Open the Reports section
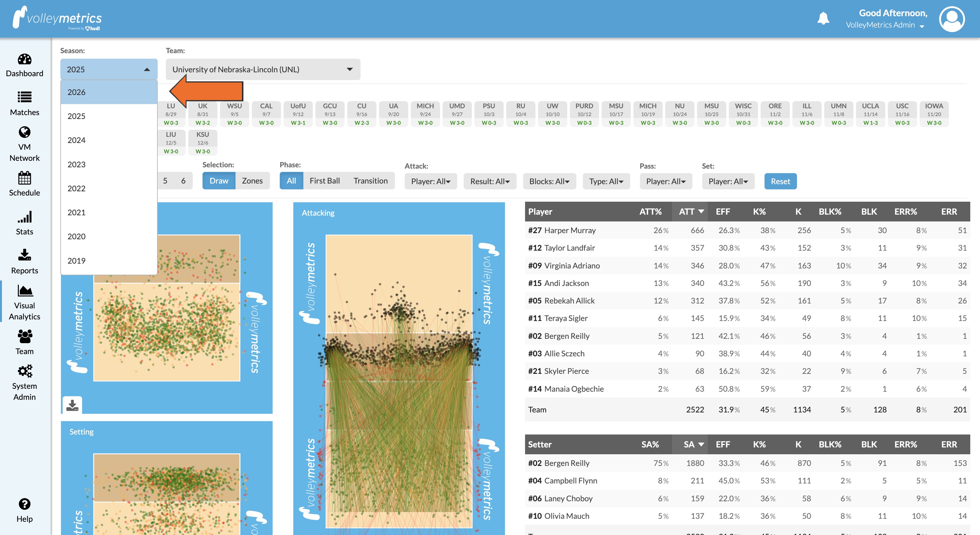Viewport: 980px width, 535px height. click(x=24, y=262)
